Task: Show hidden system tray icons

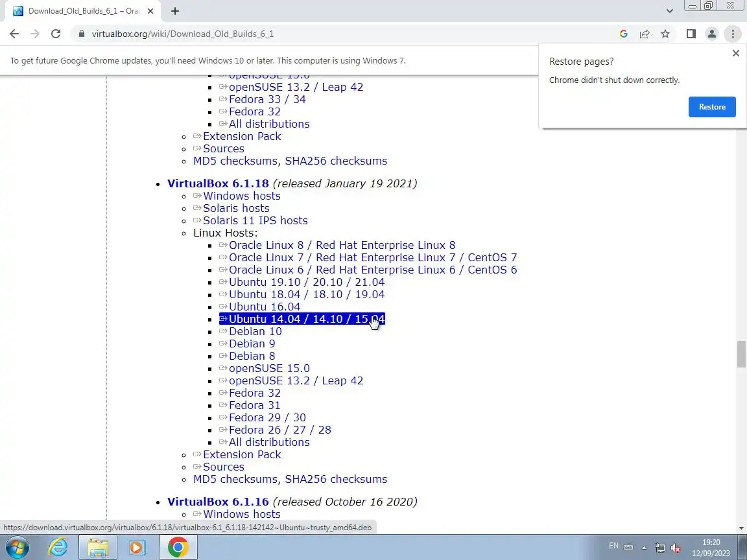Action: click(644, 548)
